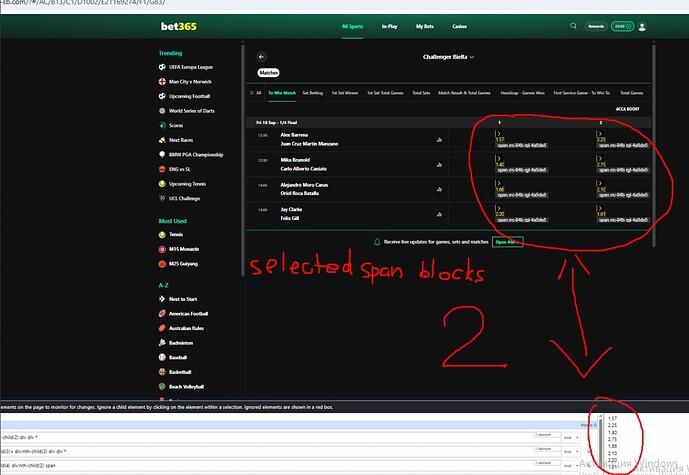Select the Set Betting market tab
Image resolution: width=689 pixels, height=475 pixels.
[x=312, y=93]
